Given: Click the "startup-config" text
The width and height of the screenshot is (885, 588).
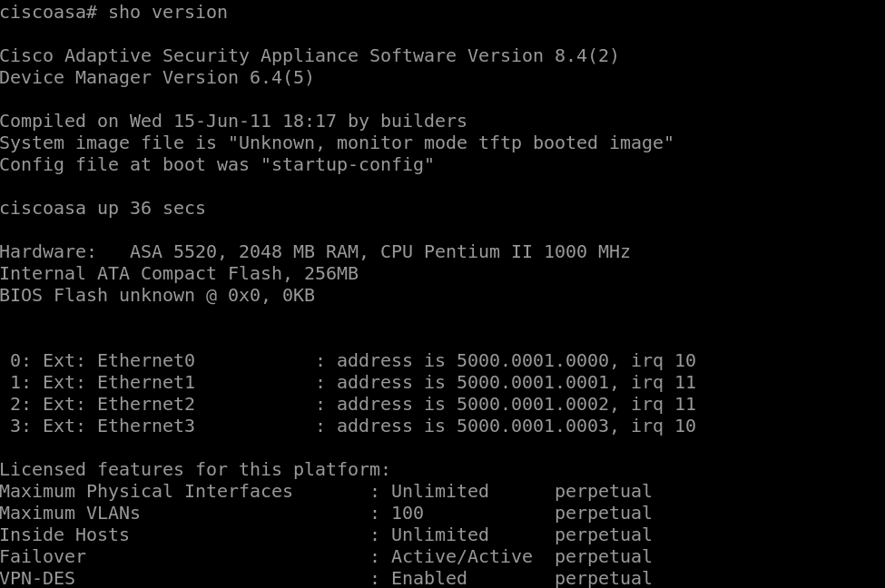Looking at the screenshot, I should (x=347, y=165).
